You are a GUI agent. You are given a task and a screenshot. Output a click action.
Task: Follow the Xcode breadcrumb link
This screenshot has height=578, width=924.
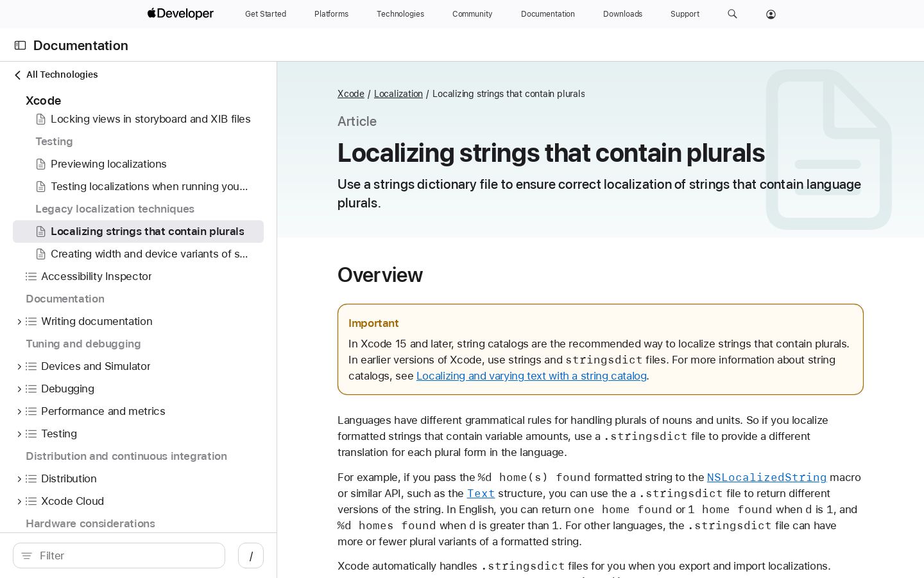[x=351, y=94]
